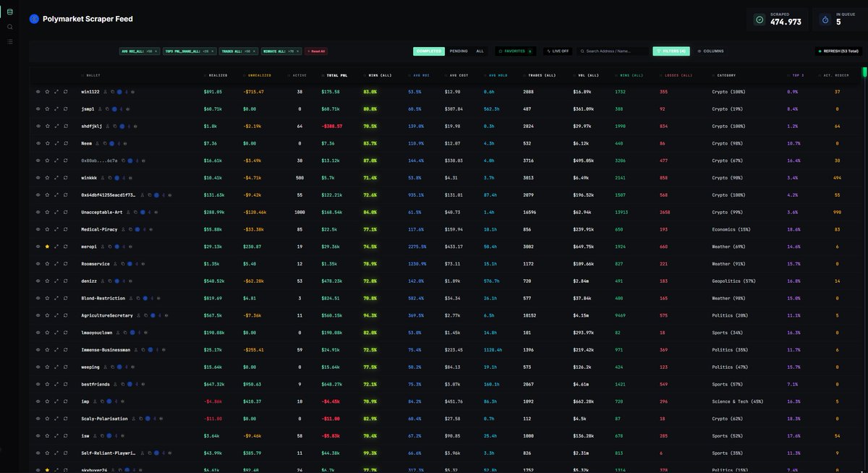Screen dimensions: 868x473
Task: Unfavorite the meropi wallet star
Action: pyautogui.click(x=47, y=247)
